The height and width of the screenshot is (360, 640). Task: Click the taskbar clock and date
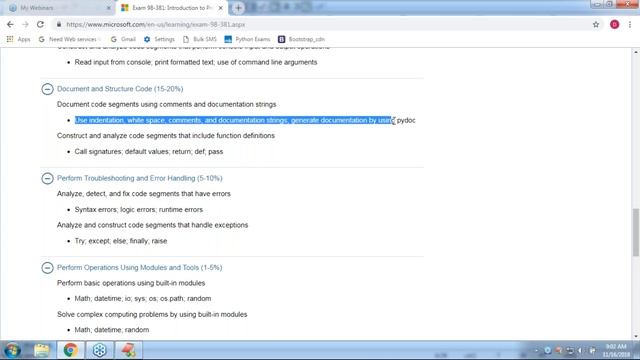[x=616, y=350]
